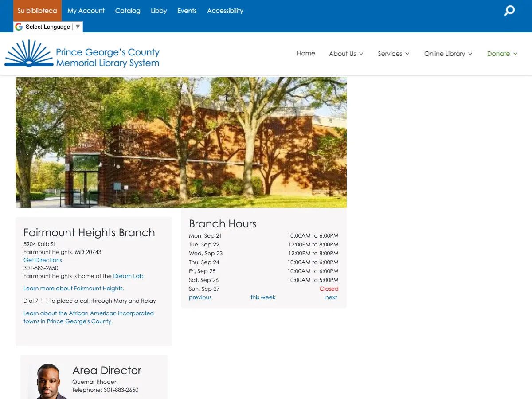The width and height of the screenshot is (532, 399).
Task: Click the 5904 Kolb St address
Action: point(39,244)
